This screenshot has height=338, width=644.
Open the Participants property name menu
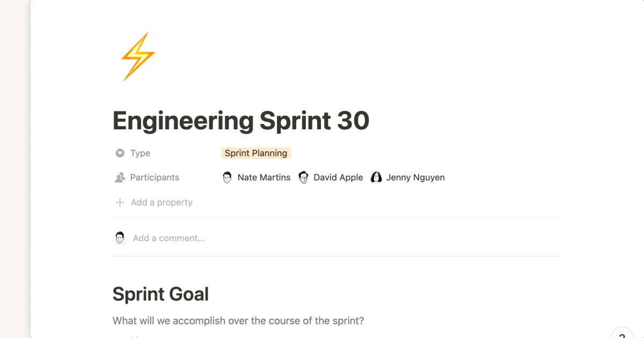[155, 178]
